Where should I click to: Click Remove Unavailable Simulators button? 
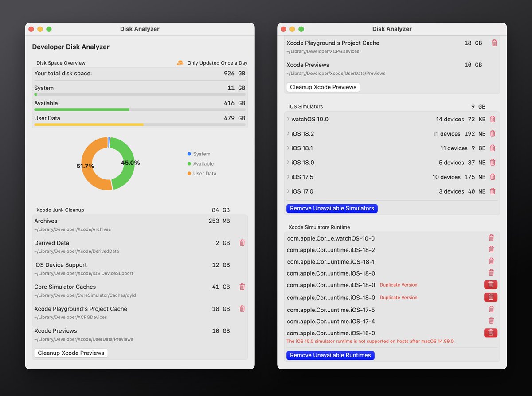point(332,208)
